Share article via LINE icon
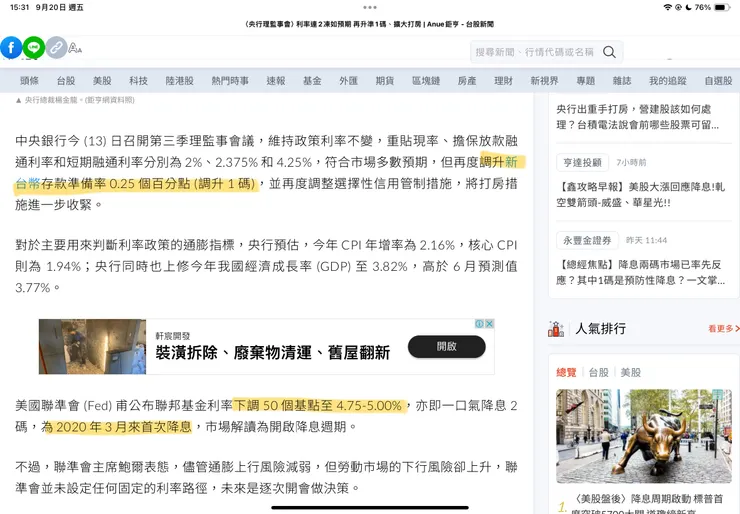Viewport: 740px width, 514px height. coord(34,47)
